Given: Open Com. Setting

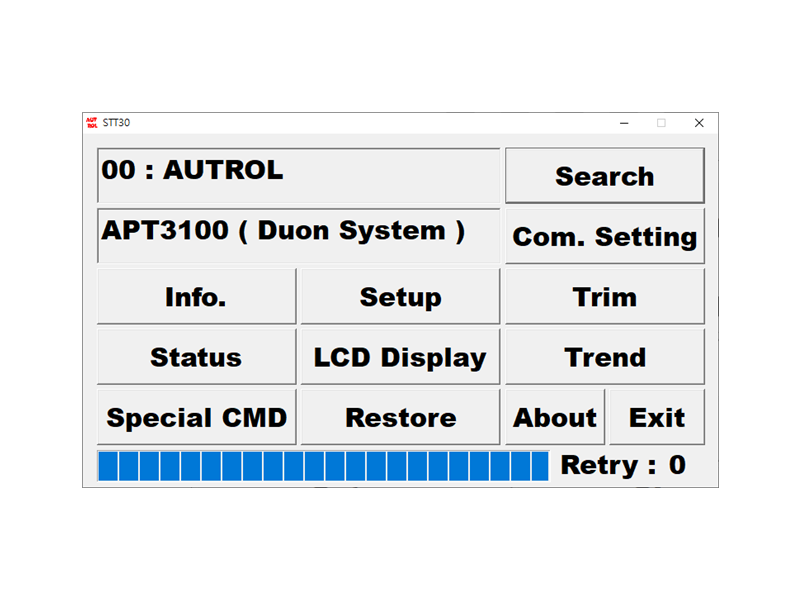Looking at the screenshot, I should (605, 236).
